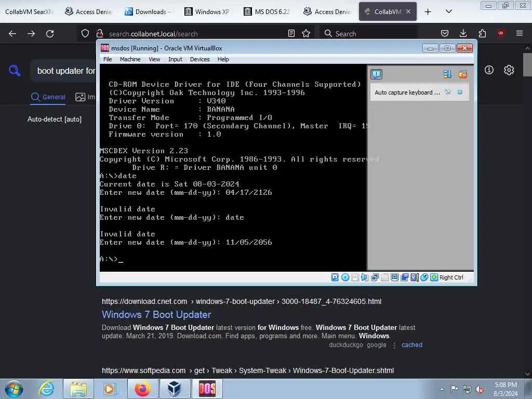Viewport: 532px width, 399px height.
Task: Launch Internet Explorer from the taskbar
Action: [x=46, y=389]
